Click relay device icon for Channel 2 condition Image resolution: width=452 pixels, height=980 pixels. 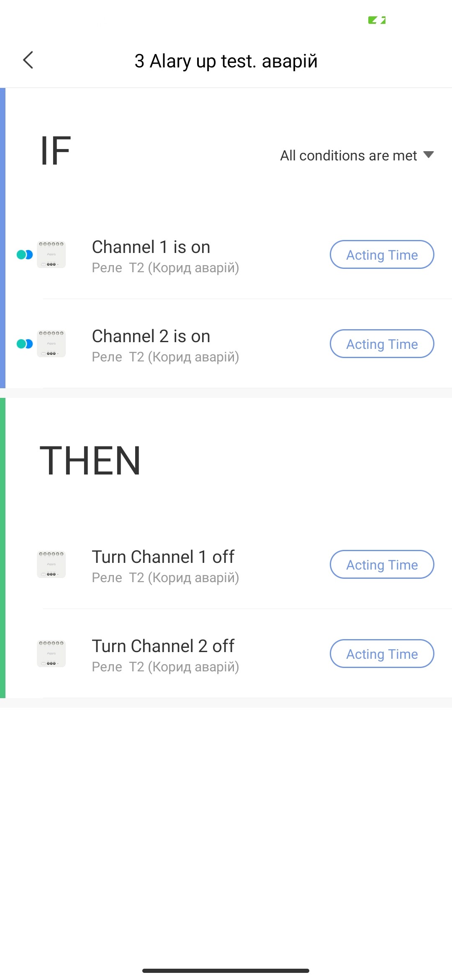point(51,344)
